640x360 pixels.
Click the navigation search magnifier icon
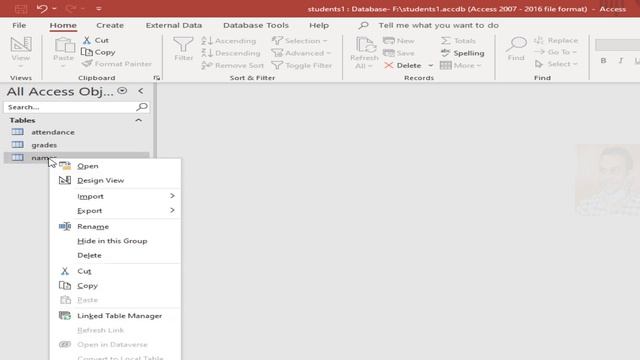[142, 107]
